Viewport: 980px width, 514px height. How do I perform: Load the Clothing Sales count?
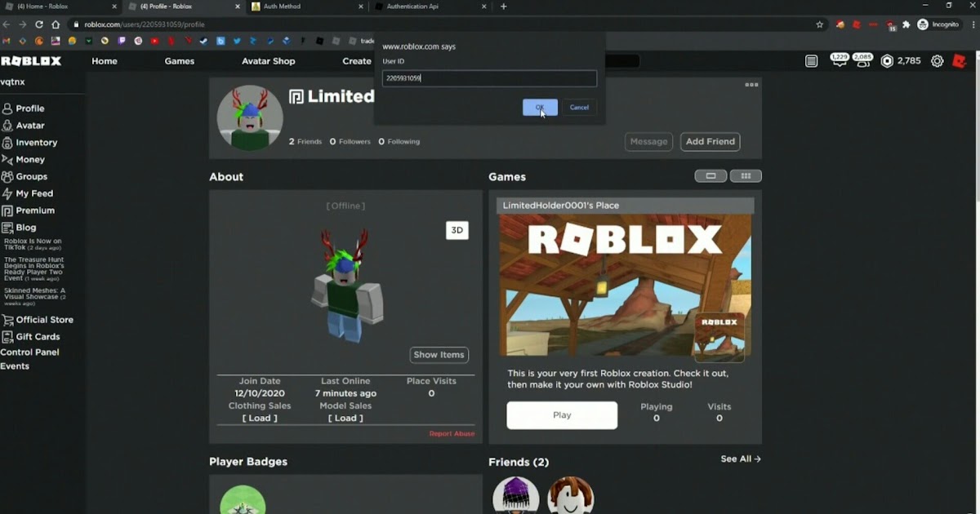coord(260,418)
